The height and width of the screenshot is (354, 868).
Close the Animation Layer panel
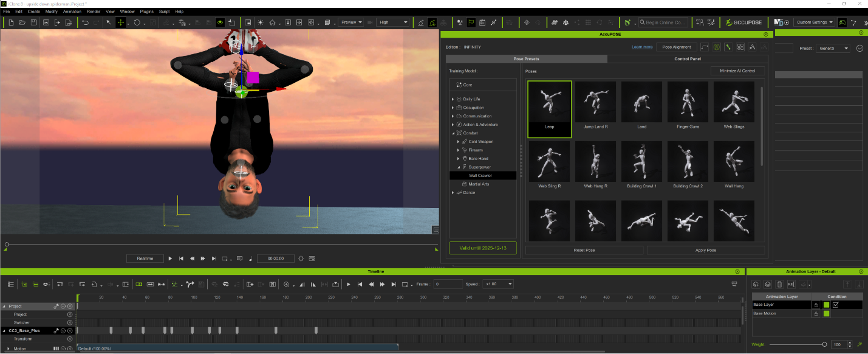(861, 271)
